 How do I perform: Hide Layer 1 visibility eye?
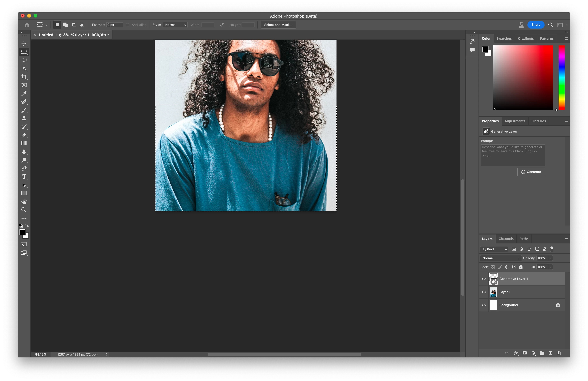(484, 292)
